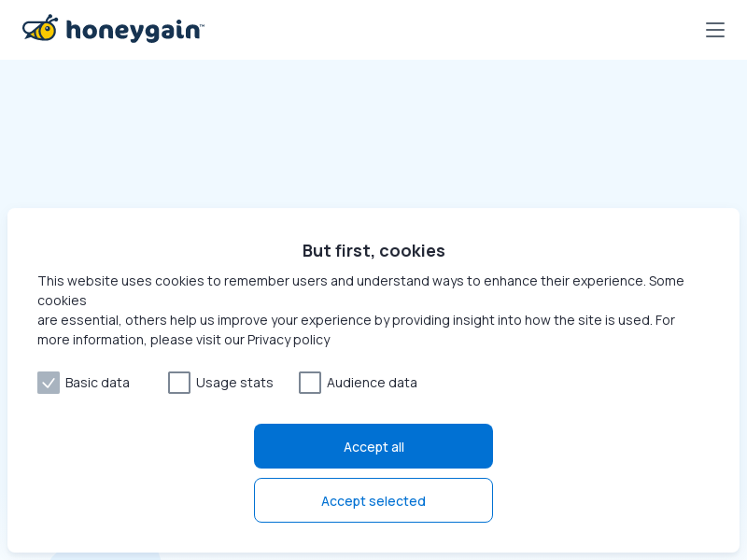This screenshot has height=560, width=747.
Task: Click the blank white space beside Accept all
Action: 614,446
